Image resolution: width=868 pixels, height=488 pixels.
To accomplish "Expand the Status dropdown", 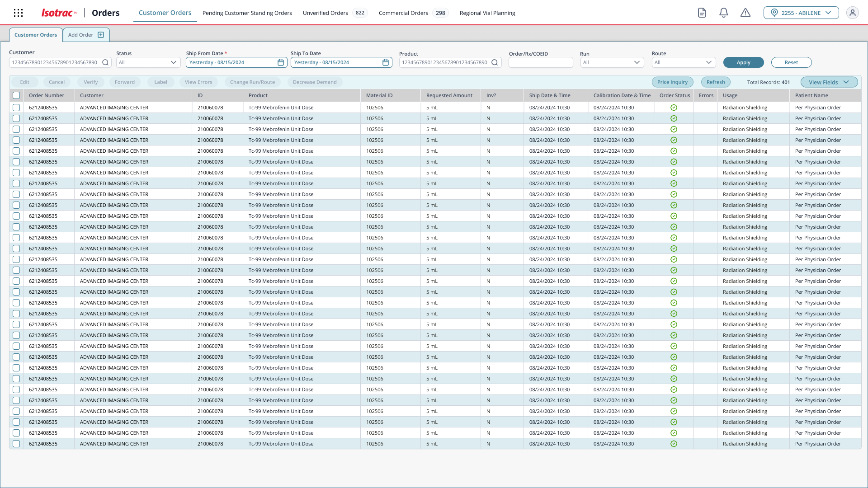I will coord(148,62).
